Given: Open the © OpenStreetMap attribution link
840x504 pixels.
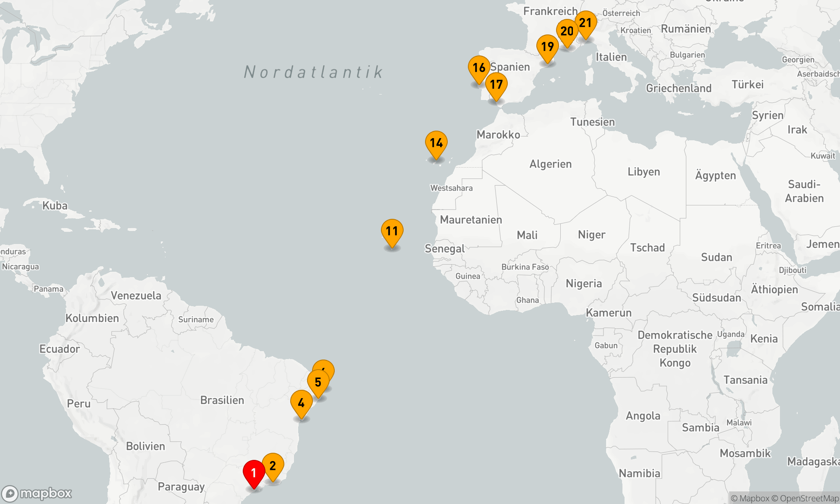Looking at the screenshot, I should 805,498.
